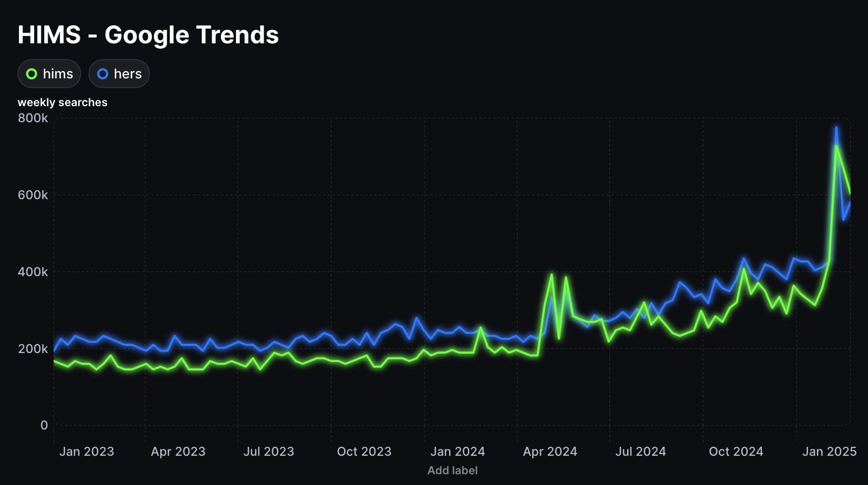The height and width of the screenshot is (485, 868).
Task: Click the Jan 2024 x-axis label
Action: (x=457, y=451)
